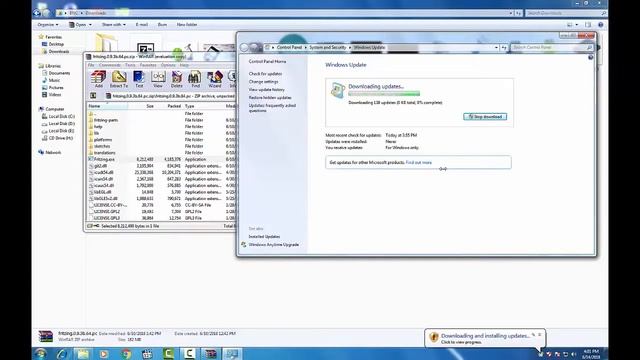Image resolution: width=640 pixels, height=360 pixels.
Task: Select the help folder in WinRAR
Action: pos(98,127)
